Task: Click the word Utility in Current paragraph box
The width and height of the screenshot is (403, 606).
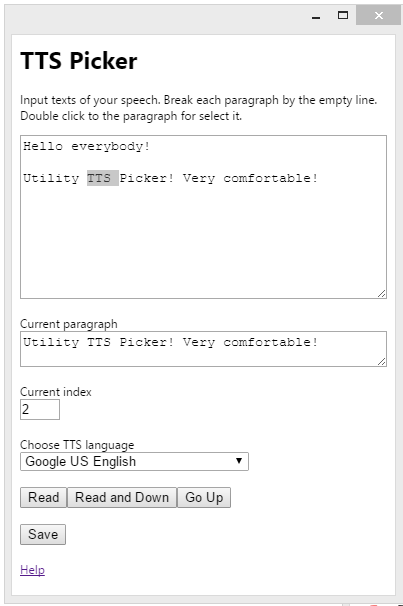Action: (51, 342)
